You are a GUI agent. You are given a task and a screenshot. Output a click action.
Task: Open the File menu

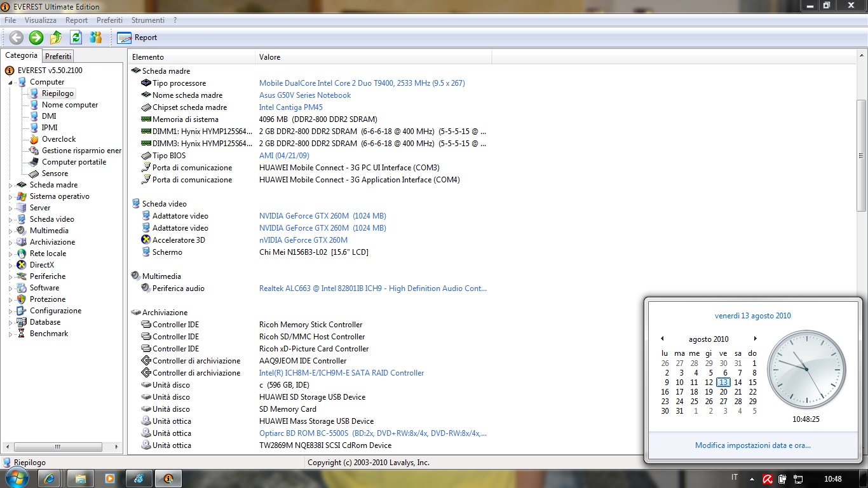point(10,20)
